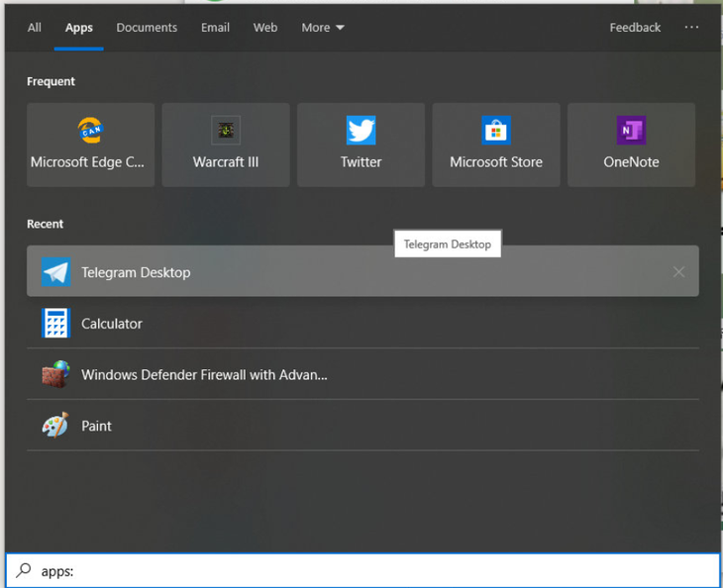The height and width of the screenshot is (588, 723).
Task: Open the Twitter bird icon
Action: pos(361,130)
